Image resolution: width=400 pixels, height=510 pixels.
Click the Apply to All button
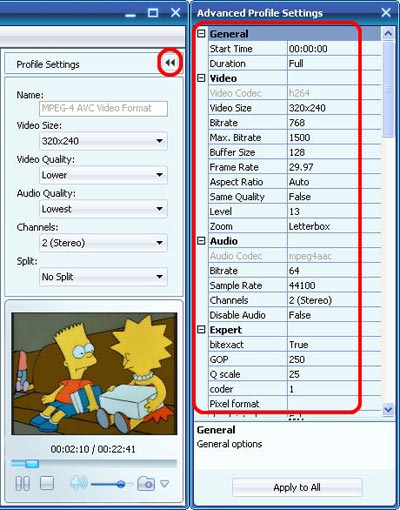(297, 487)
